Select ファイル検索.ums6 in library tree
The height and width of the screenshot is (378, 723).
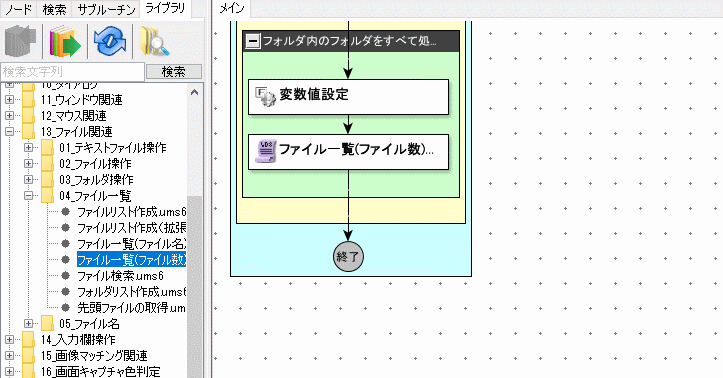pyautogui.click(x=120, y=276)
